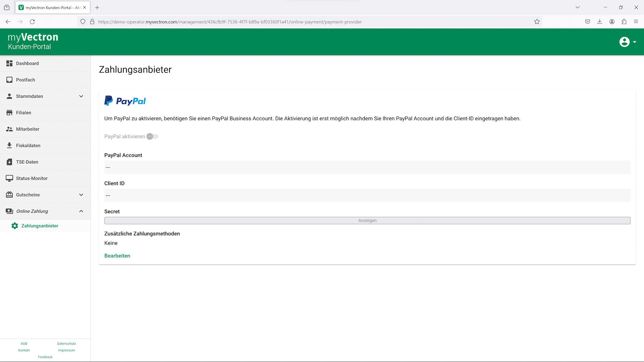The height and width of the screenshot is (362, 644).
Task: Click the browser bookmark star icon
Action: coord(537,22)
